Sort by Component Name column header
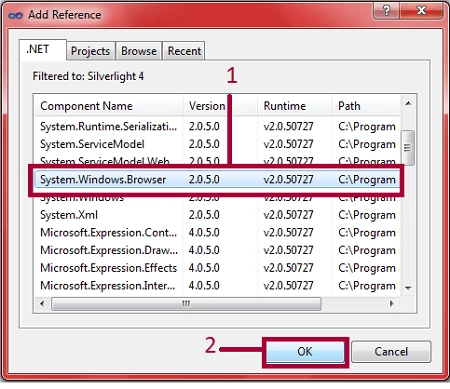The image size is (450, 389). 109,106
